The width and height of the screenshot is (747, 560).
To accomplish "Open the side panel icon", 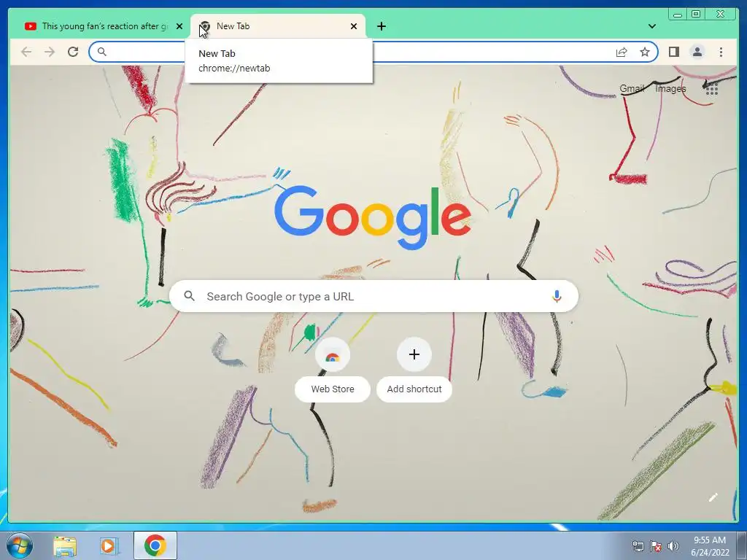I will (x=673, y=52).
